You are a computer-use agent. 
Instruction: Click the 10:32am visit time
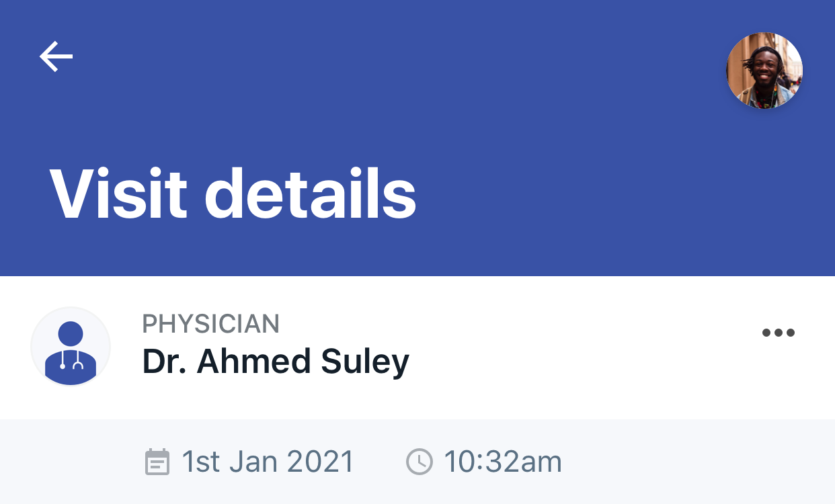[x=502, y=462]
